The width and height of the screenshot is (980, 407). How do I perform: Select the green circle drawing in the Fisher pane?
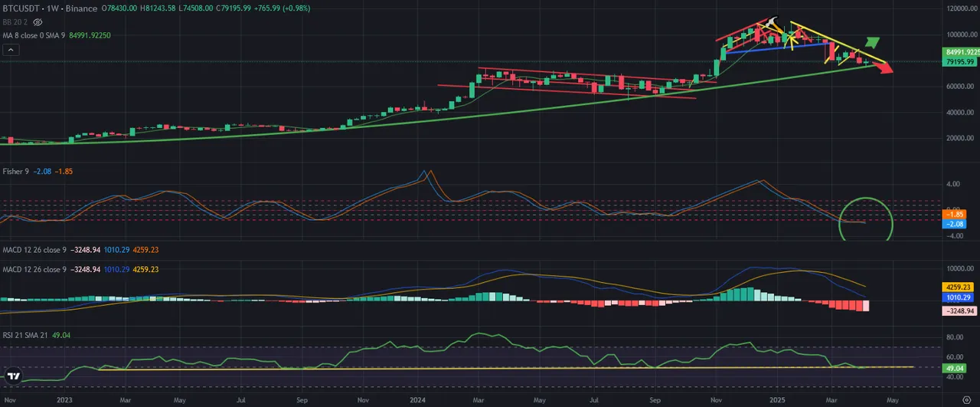867,219
